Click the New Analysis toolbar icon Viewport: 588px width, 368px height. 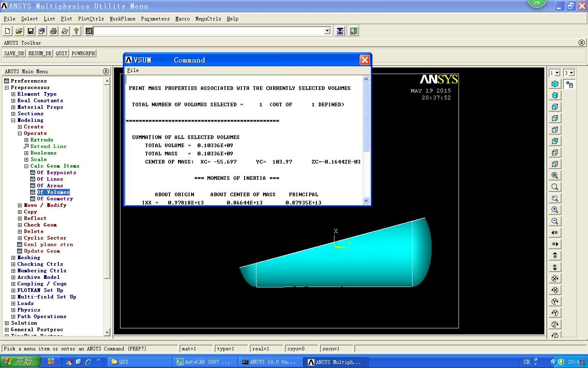8,31
